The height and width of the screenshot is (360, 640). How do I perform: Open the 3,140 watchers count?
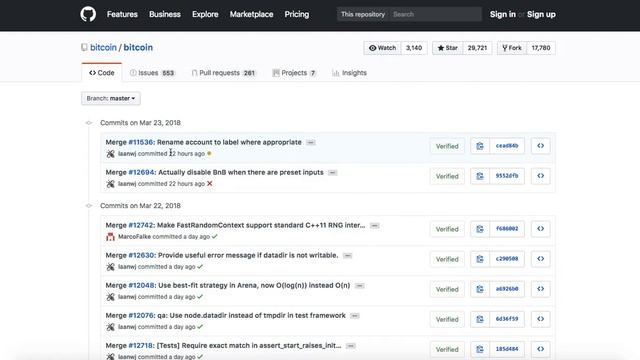pyautogui.click(x=414, y=48)
